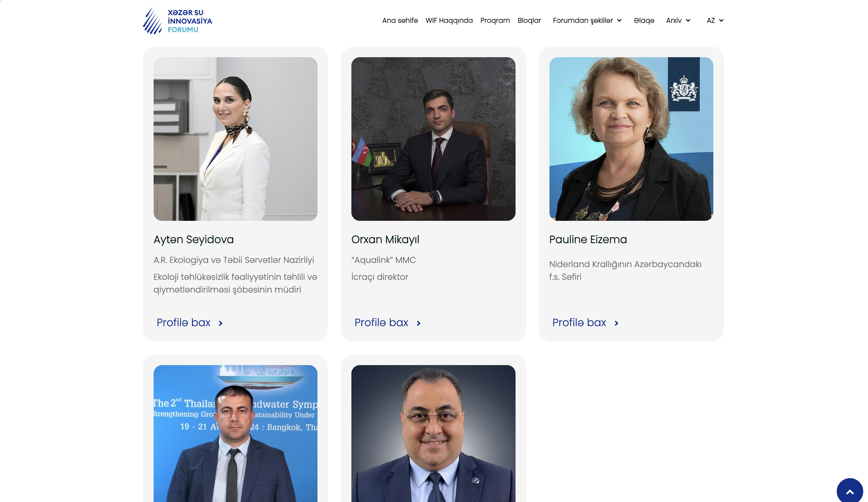Expand the Arxiv dropdown chevron
This screenshot has height=502, width=868.
click(x=688, y=20)
